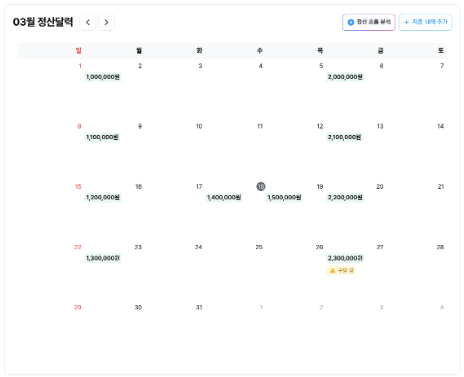Click the 수 (Wednesday) column header

click(260, 51)
